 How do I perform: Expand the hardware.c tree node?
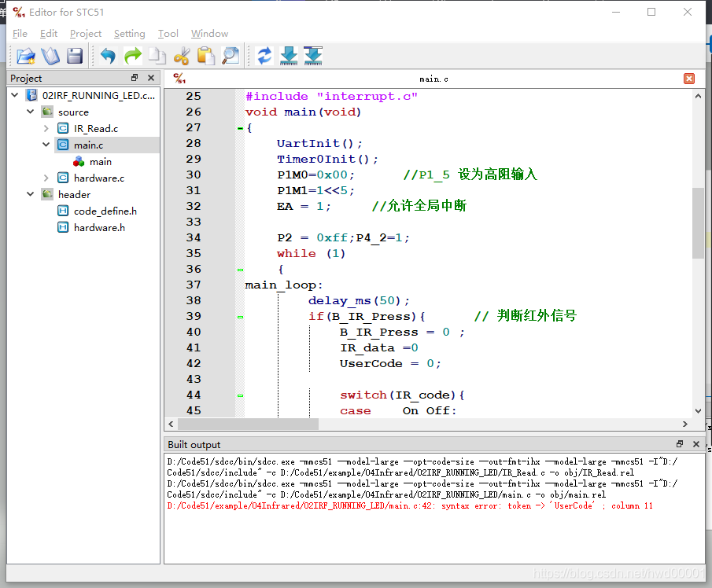46,178
